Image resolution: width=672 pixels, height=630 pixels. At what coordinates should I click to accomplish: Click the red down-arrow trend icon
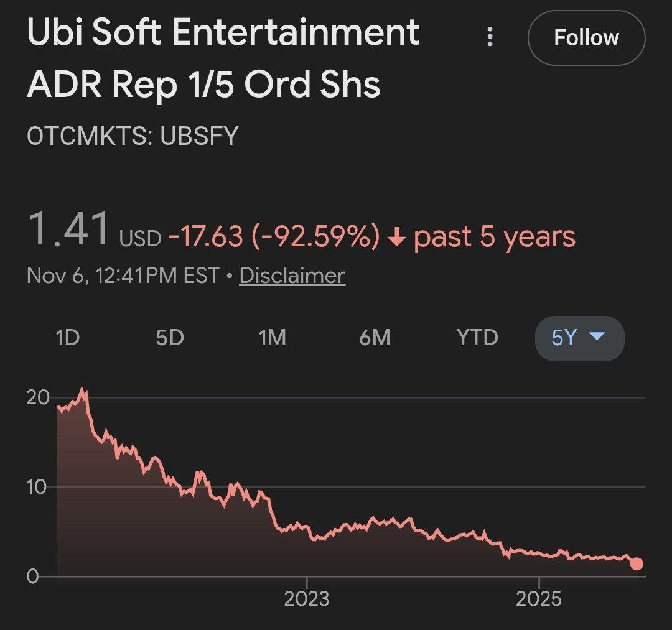pos(396,238)
